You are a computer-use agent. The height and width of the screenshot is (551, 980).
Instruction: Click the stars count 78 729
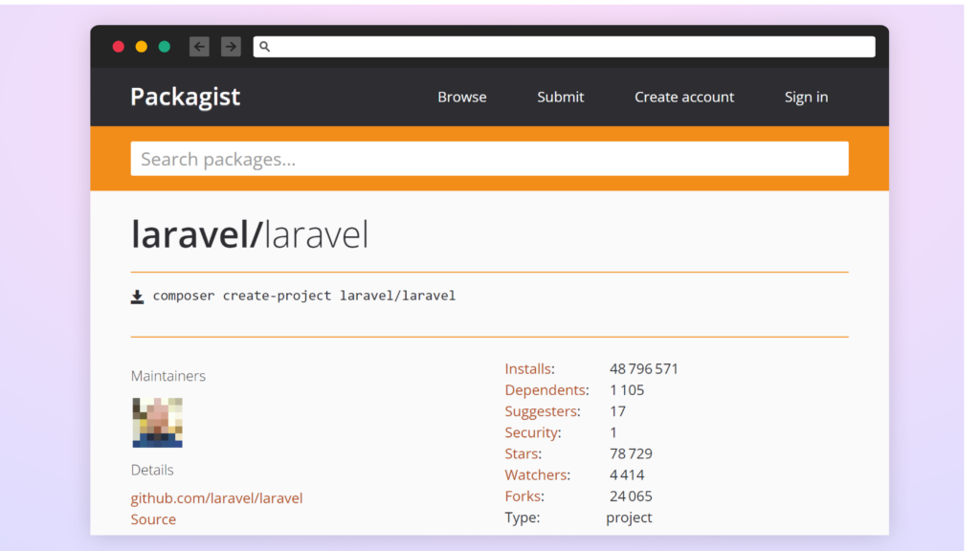(631, 453)
